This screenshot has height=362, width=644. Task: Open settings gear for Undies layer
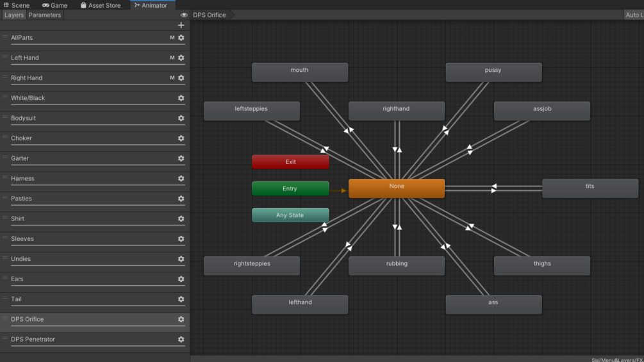coord(181,259)
